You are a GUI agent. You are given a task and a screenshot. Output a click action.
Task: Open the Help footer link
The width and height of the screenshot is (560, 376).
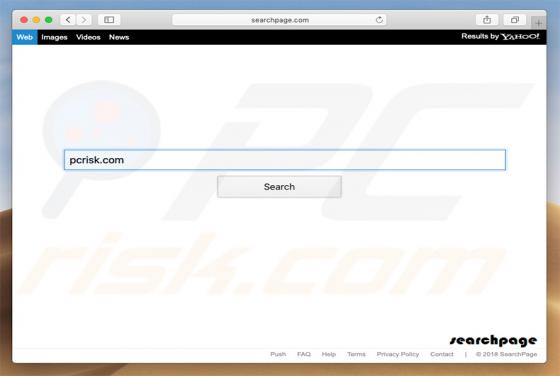329,354
